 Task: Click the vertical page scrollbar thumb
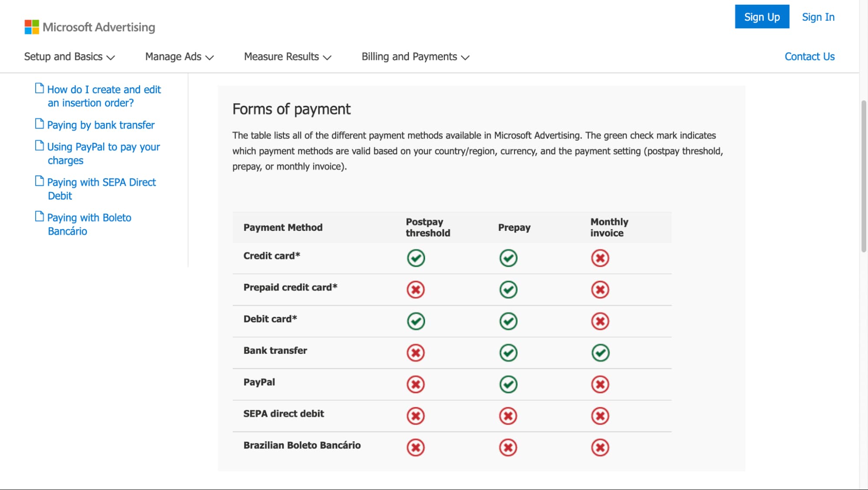[864, 176]
